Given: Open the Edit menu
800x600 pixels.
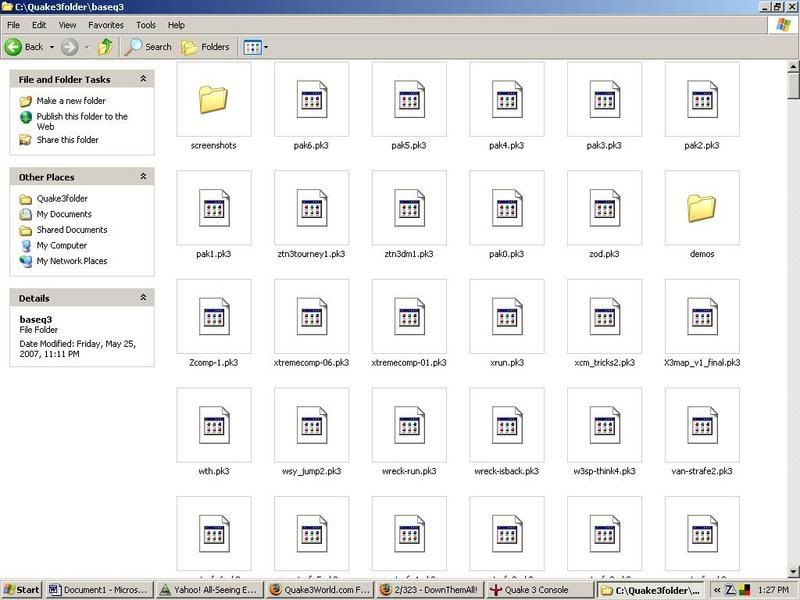Looking at the screenshot, I should pyautogui.click(x=39, y=25).
